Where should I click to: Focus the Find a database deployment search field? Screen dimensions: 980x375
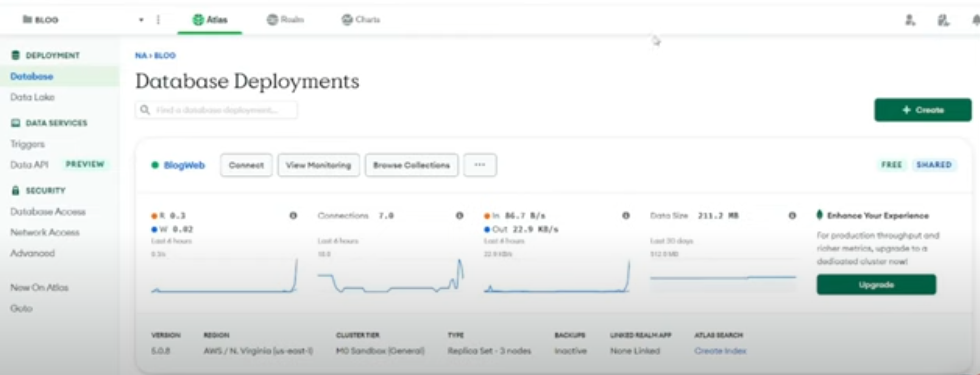(216, 110)
